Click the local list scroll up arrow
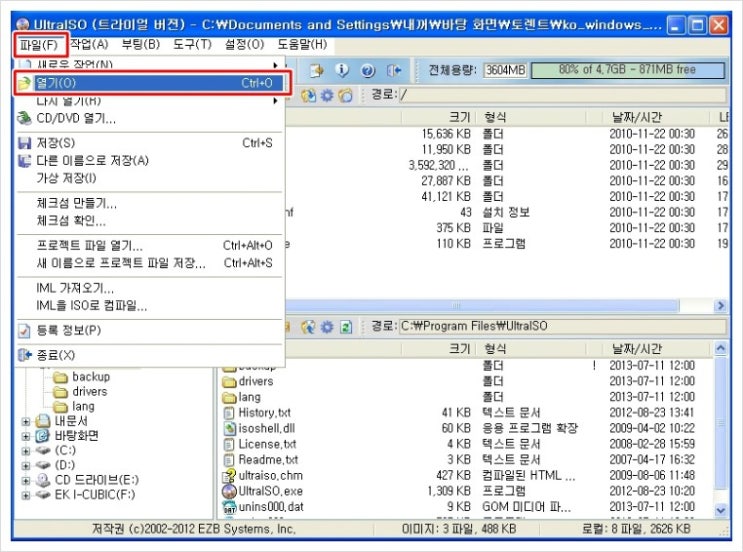 pos(720,349)
